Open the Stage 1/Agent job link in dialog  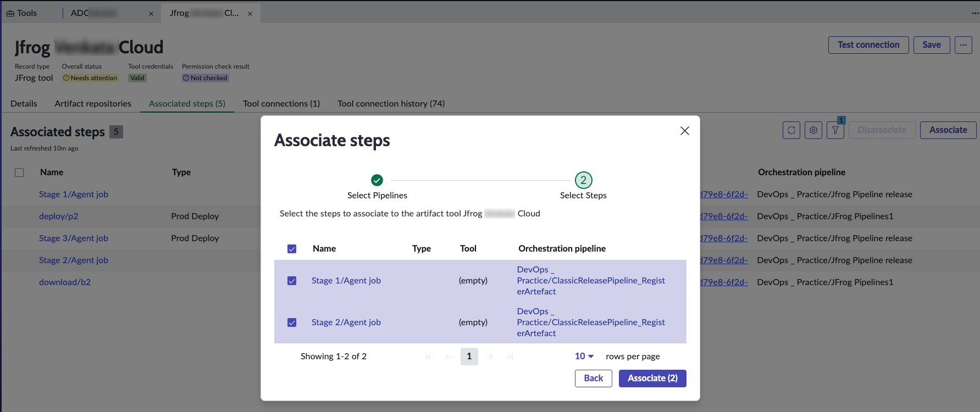click(x=346, y=281)
